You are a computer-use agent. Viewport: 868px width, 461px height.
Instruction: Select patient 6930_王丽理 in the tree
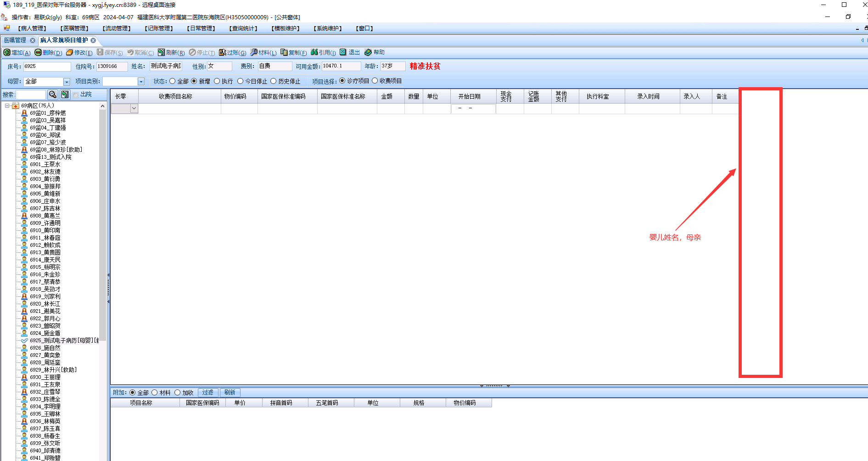pyautogui.click(x=45, y=377)
